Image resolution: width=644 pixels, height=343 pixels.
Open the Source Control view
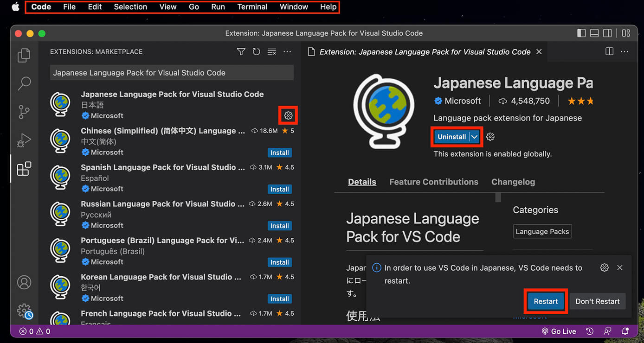click(x=24, y=112)
